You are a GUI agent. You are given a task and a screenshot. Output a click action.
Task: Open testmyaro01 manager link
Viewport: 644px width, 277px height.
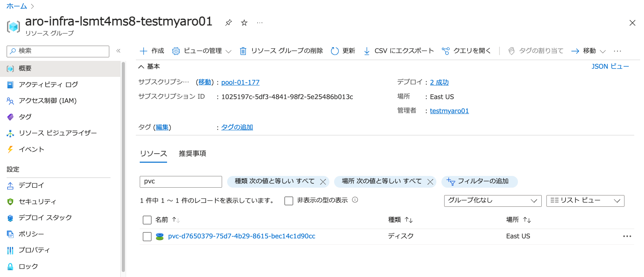coord(449,111)
